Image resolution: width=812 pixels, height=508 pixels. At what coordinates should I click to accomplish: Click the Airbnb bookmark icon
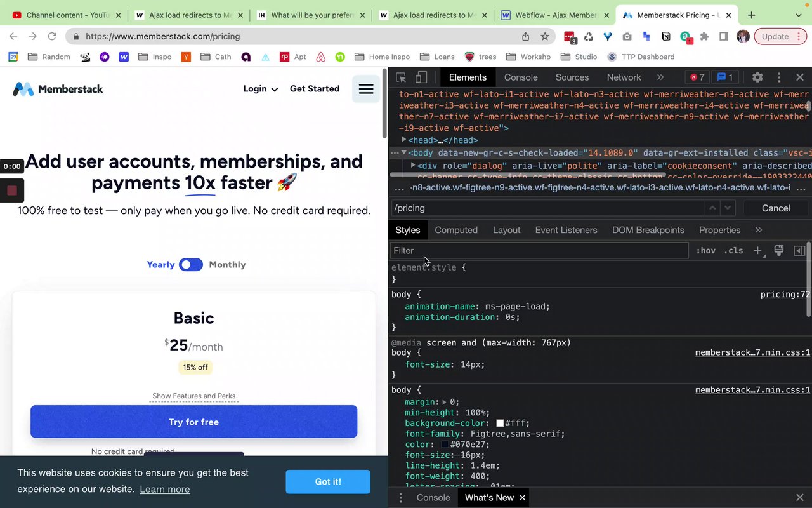coord(321,57)
